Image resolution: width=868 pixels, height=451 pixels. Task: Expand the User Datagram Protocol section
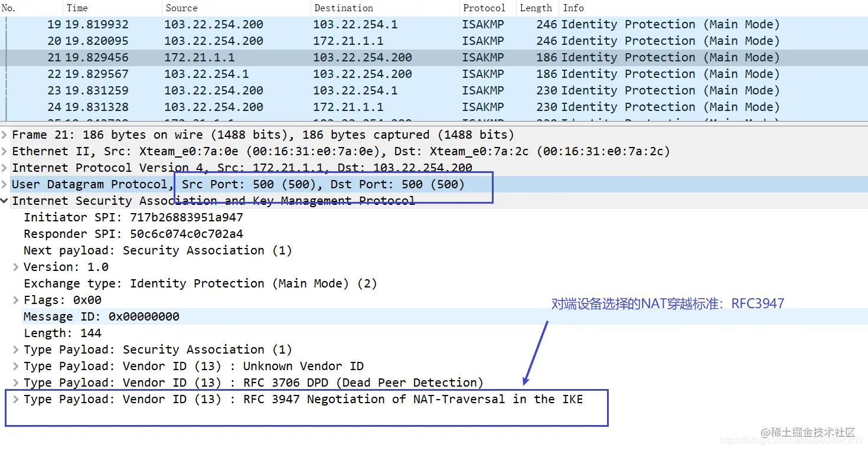5,184
